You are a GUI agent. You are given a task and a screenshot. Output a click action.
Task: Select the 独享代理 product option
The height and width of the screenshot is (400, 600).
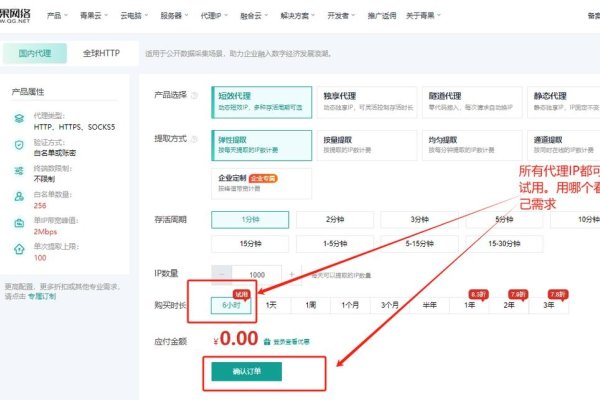tap(367, 102)
